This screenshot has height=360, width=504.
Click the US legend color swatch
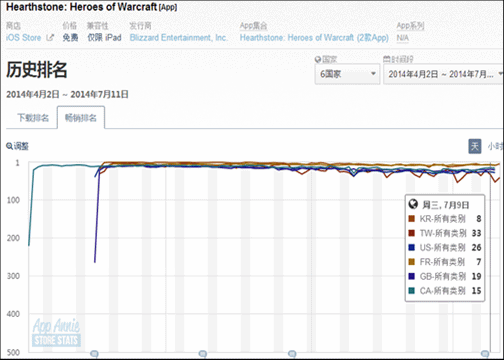tap(412, 247)
